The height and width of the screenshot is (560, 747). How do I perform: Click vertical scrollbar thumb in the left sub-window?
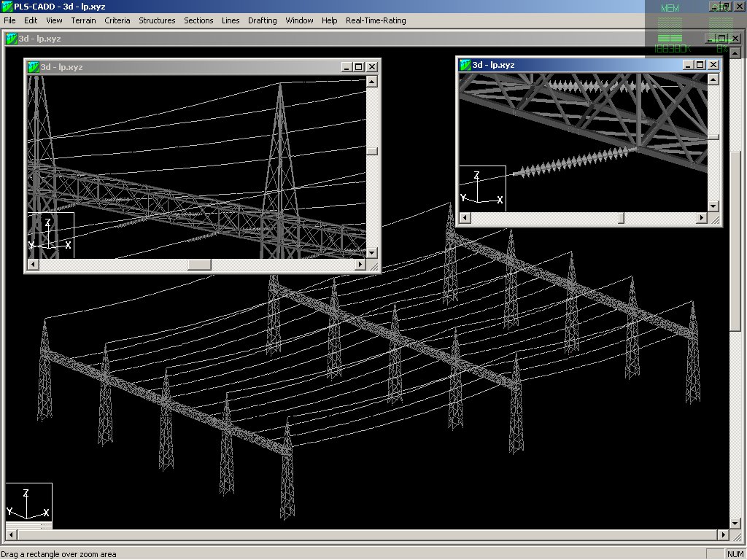point(372,152)
